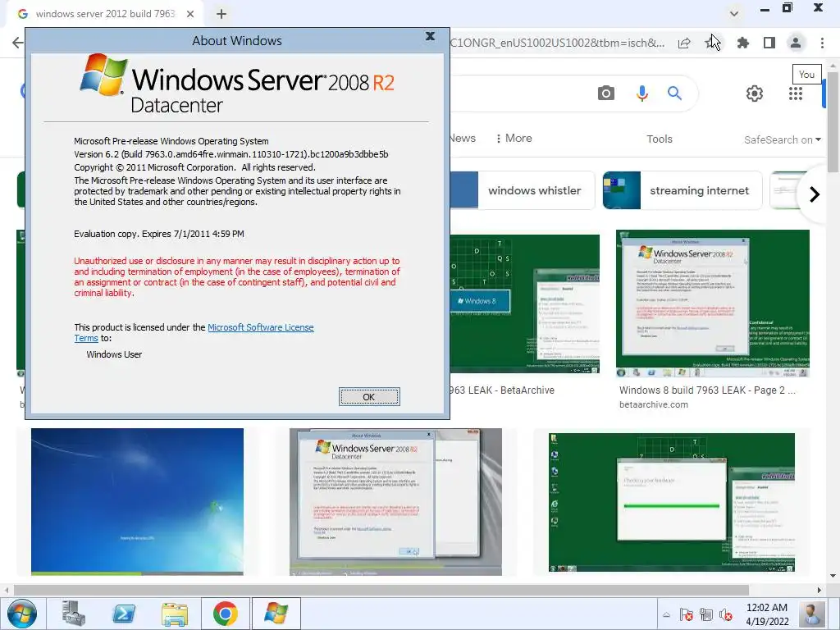Open the Terms link
Image resolution: width=840 pixels, height=630 pixels.
click(x=85, y=339)
